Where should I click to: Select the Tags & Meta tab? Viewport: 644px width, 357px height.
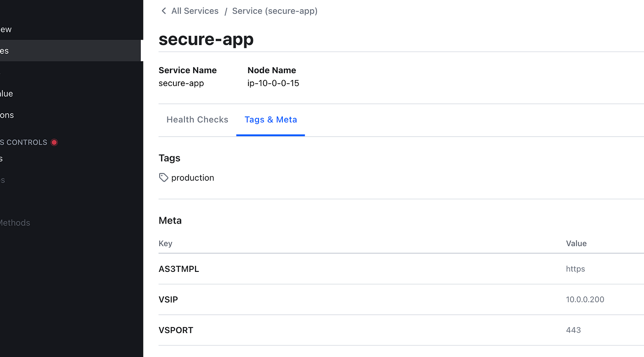click(270, 120)
